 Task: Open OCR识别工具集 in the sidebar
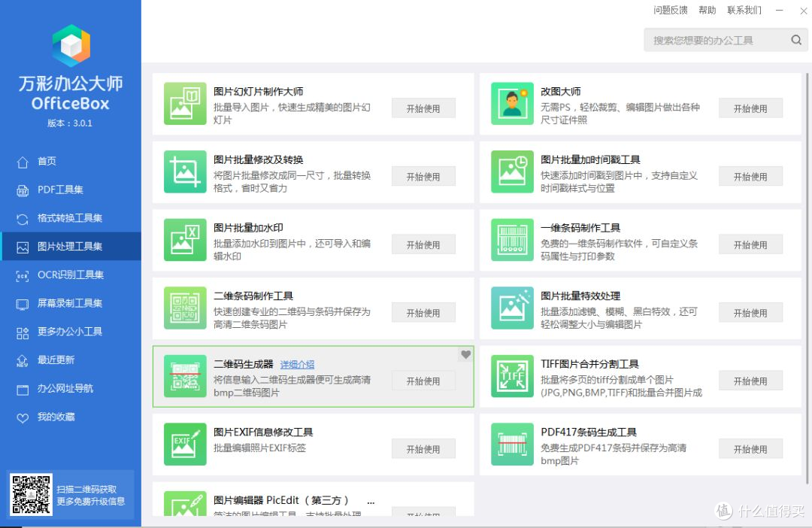pyautogui.click(x=71, y=275)
